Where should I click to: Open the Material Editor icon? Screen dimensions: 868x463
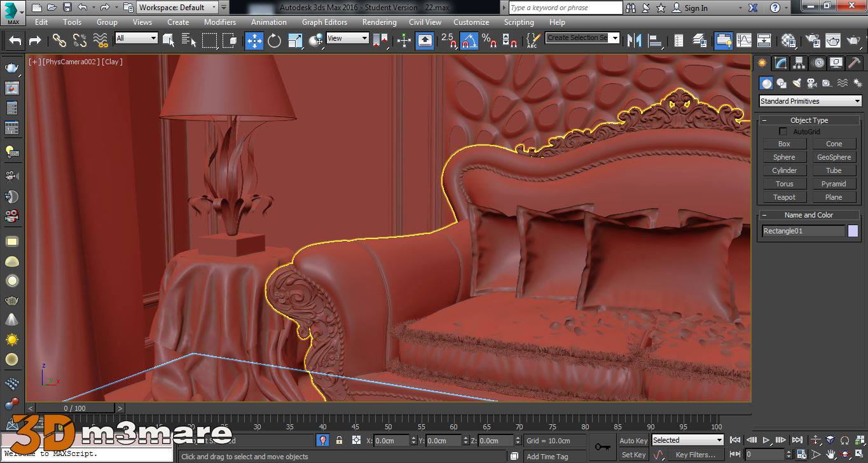click(789, 40)
